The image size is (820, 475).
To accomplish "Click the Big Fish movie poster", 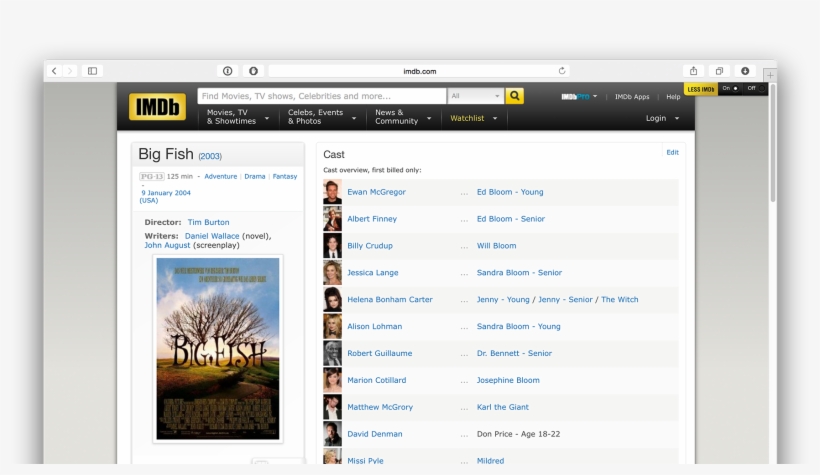I will pos(218,349).
